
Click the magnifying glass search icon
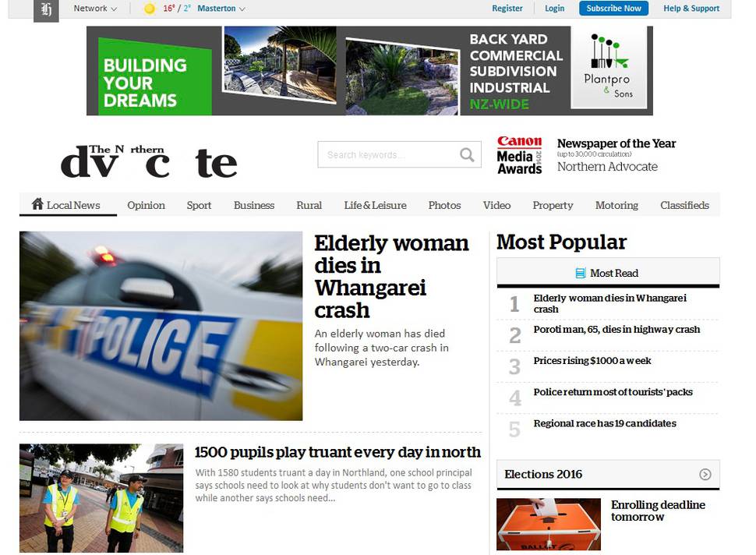(x=467, y=155)
